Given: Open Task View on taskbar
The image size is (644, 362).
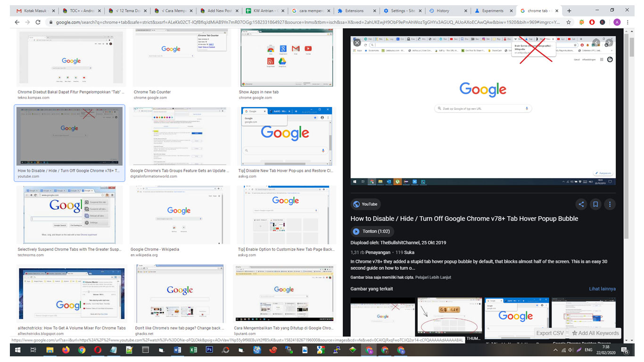Looking at the screenshot, I should tap(33, 350).
